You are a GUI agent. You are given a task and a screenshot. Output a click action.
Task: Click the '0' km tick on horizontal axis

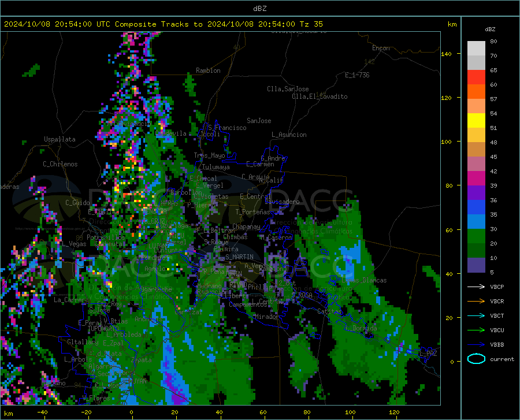[x=132, y=412]
